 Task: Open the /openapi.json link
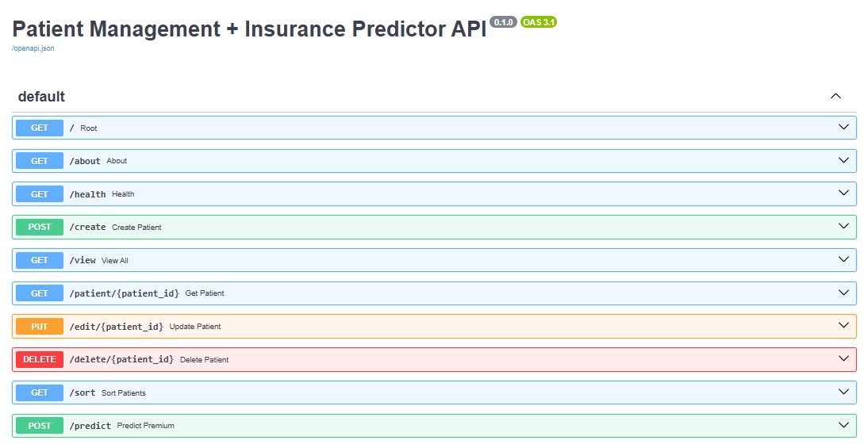[33, 48]
